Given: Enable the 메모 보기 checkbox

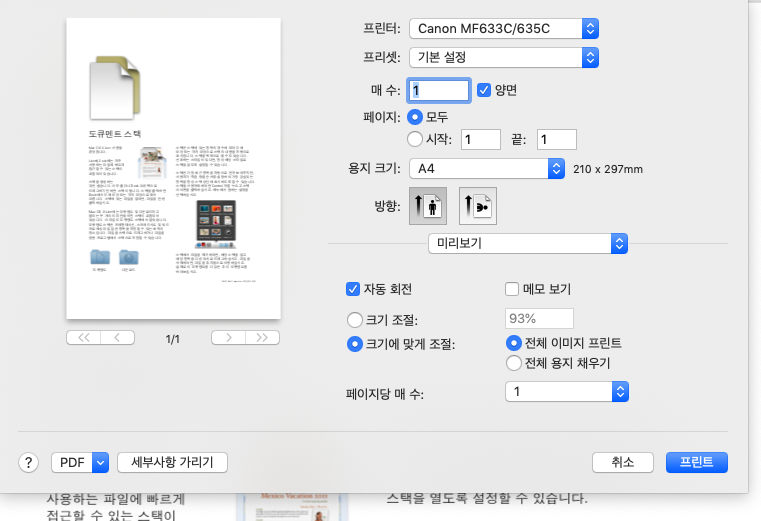Looking at the screenshot, I should pos(513,290).
